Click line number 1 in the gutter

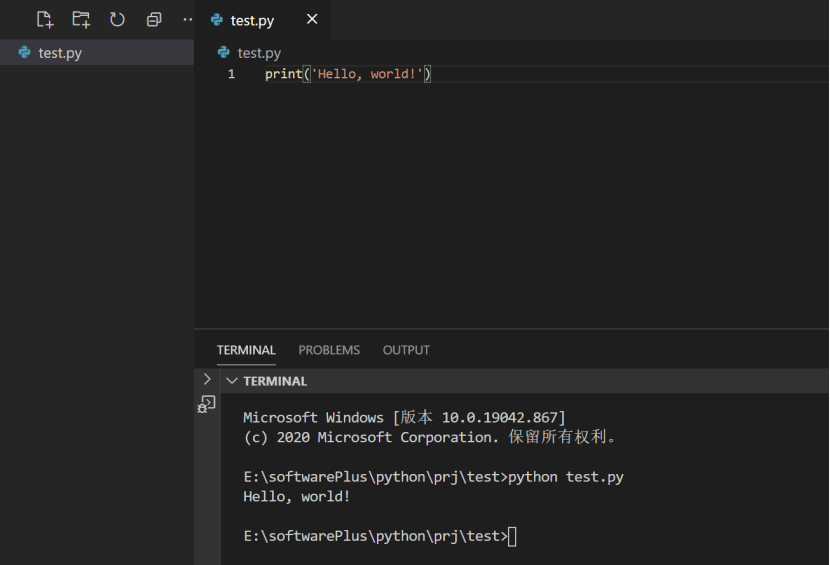(x=231, y=74)
